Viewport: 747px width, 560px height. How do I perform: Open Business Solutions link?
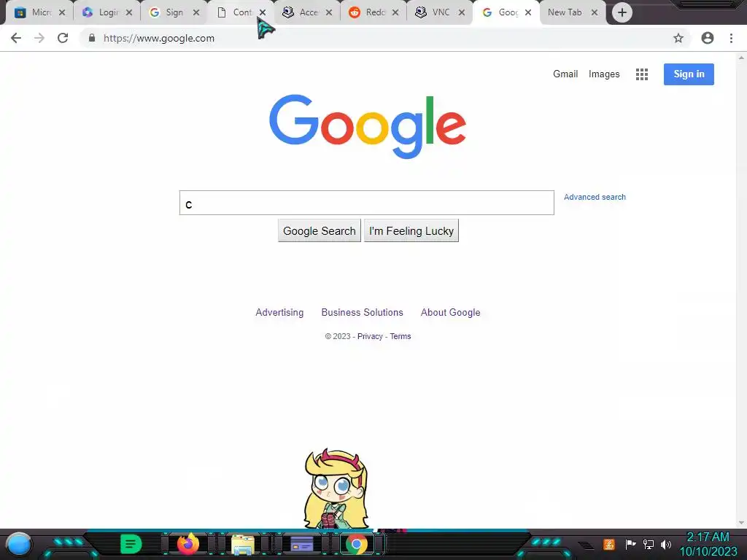pos(362,312)
